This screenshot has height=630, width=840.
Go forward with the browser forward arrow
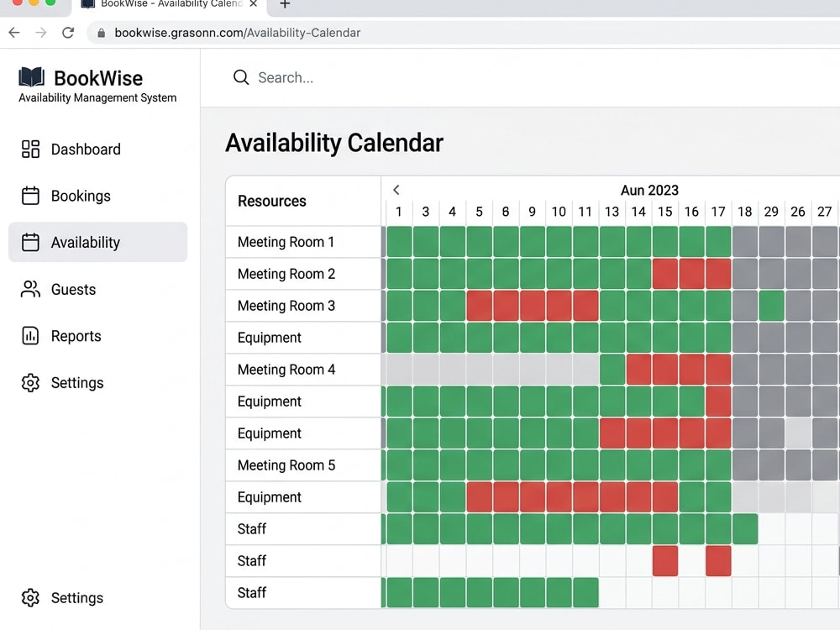[x=41, y=33]
